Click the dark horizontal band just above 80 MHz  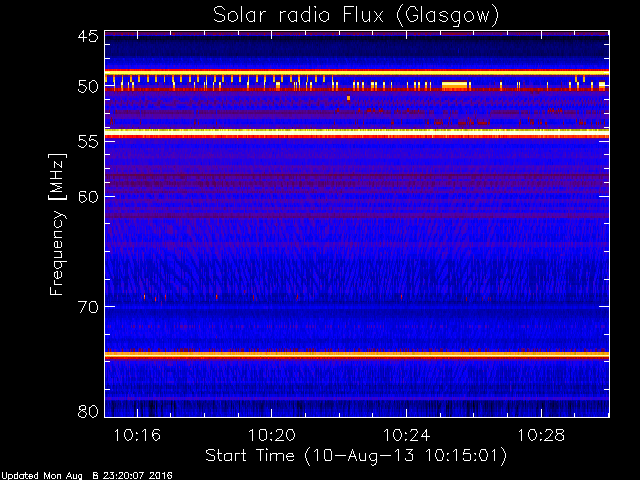[x=356, y=399]
